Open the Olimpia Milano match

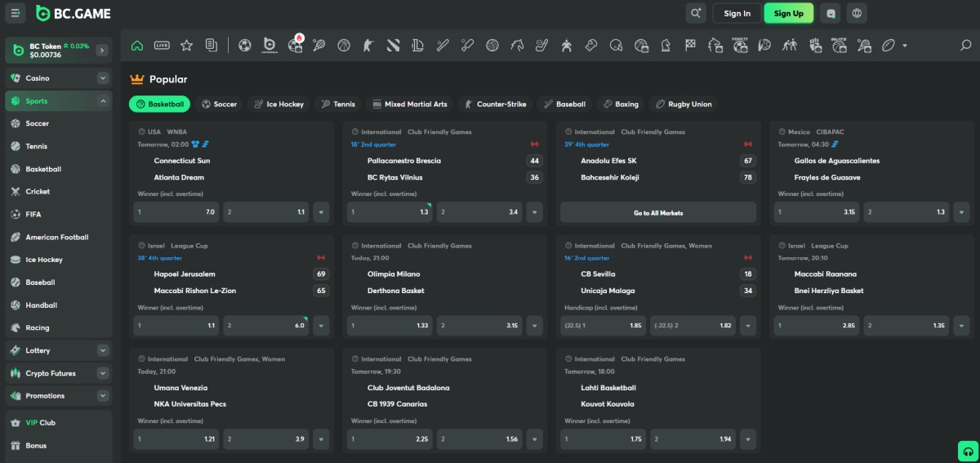tap(394, 274)
